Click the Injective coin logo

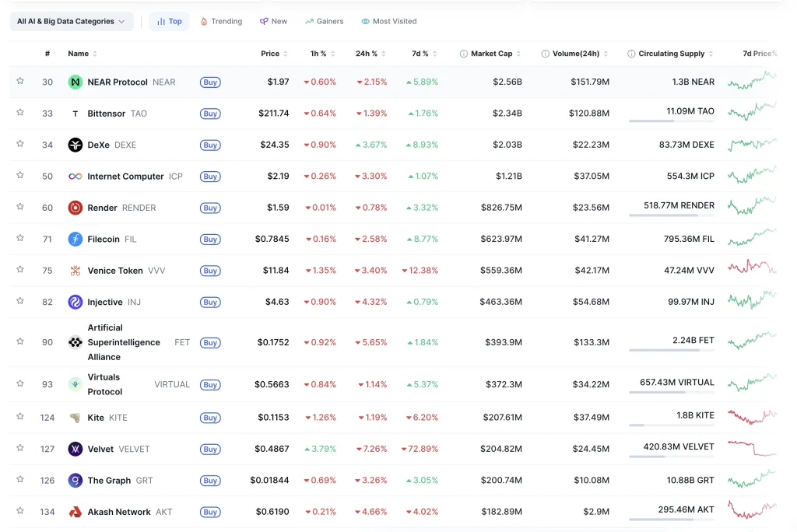75,303
